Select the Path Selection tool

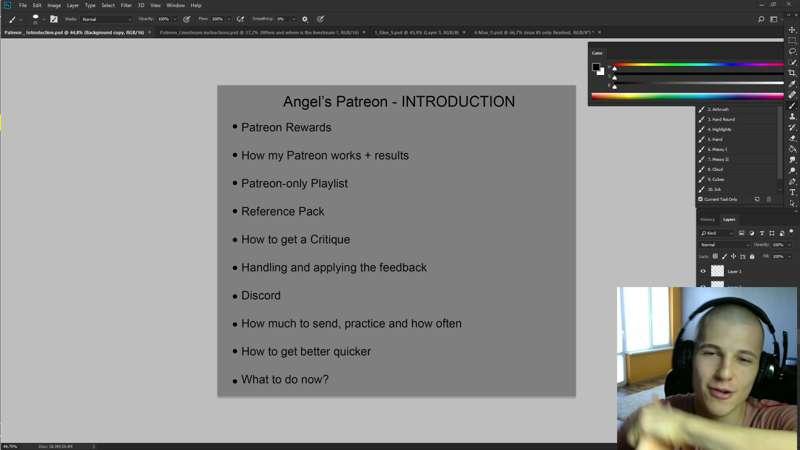792,203
